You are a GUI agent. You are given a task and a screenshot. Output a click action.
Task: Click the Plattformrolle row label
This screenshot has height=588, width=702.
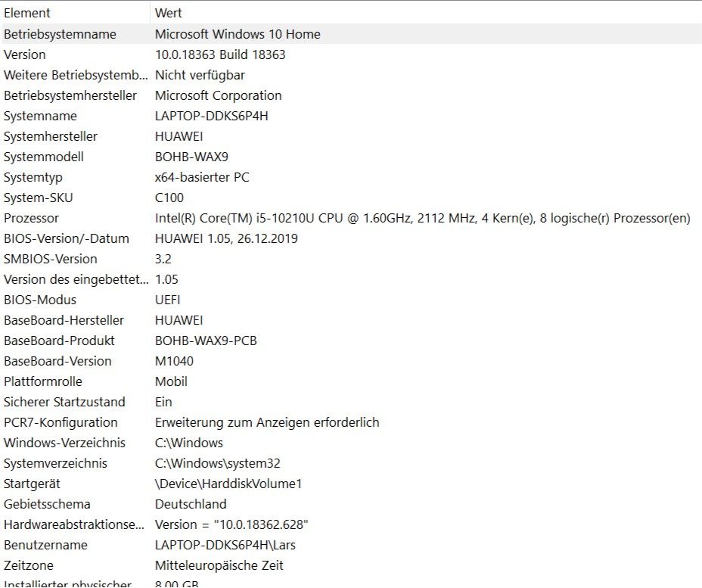(x=43, y=382)
